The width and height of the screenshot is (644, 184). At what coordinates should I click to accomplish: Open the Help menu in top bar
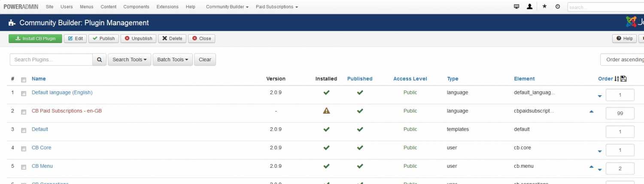click(x=191, y=7)
